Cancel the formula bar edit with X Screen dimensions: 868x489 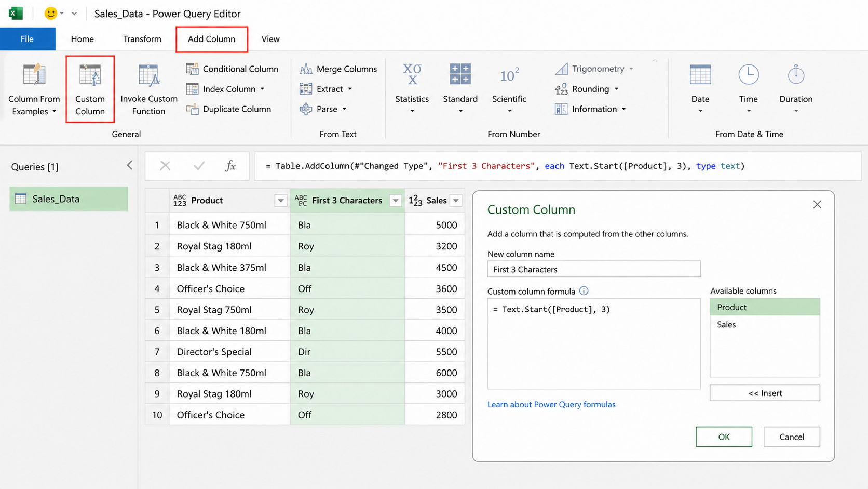click(x=165, y=166)
